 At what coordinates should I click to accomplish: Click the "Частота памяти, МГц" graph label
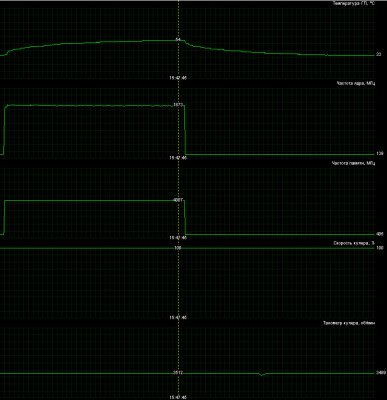pyautogui.click(x=353, y=163)
